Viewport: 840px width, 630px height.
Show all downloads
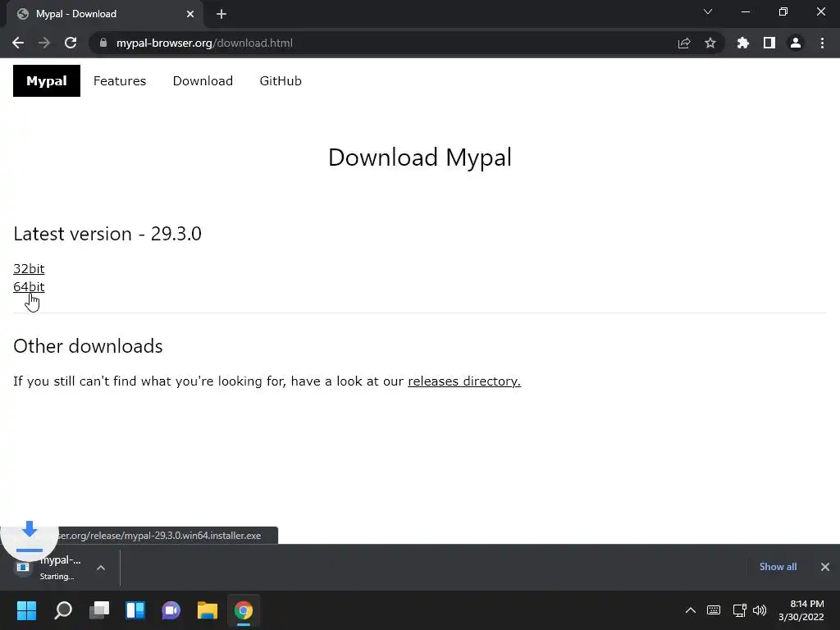(778, 567)
